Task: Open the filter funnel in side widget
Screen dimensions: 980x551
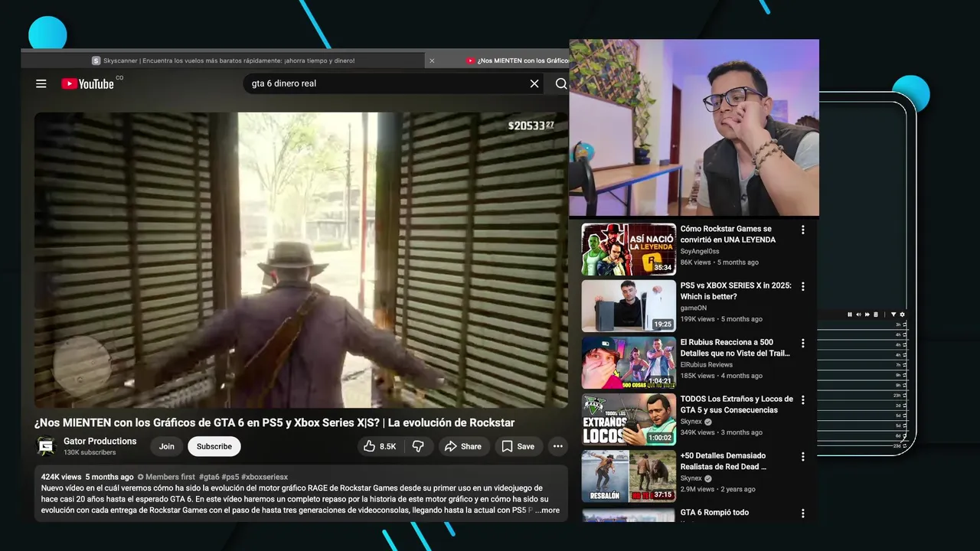Action: coord(893,315)
